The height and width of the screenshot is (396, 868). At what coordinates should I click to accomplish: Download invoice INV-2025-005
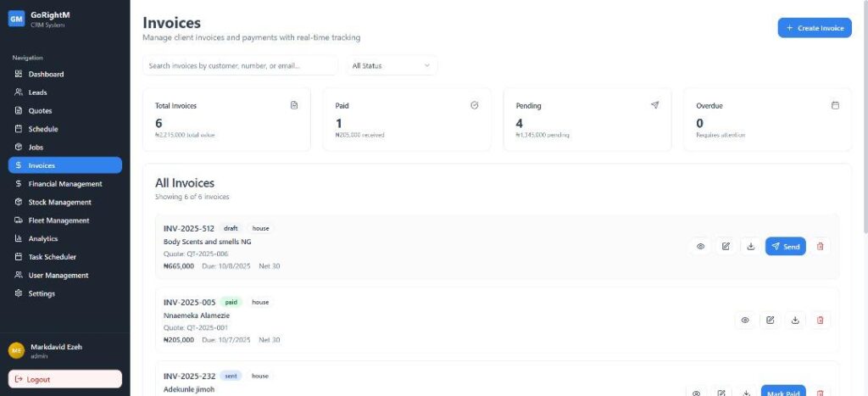pyautogui.click(x=795, y=321)
